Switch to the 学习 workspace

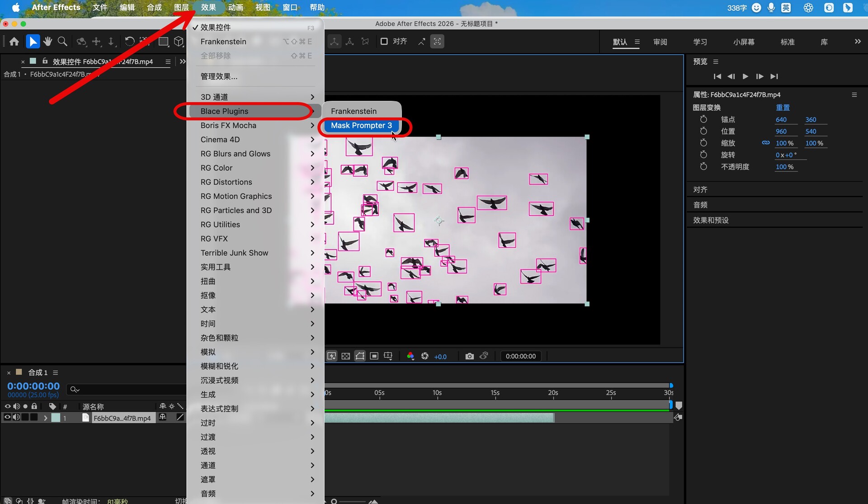point(700,42)
